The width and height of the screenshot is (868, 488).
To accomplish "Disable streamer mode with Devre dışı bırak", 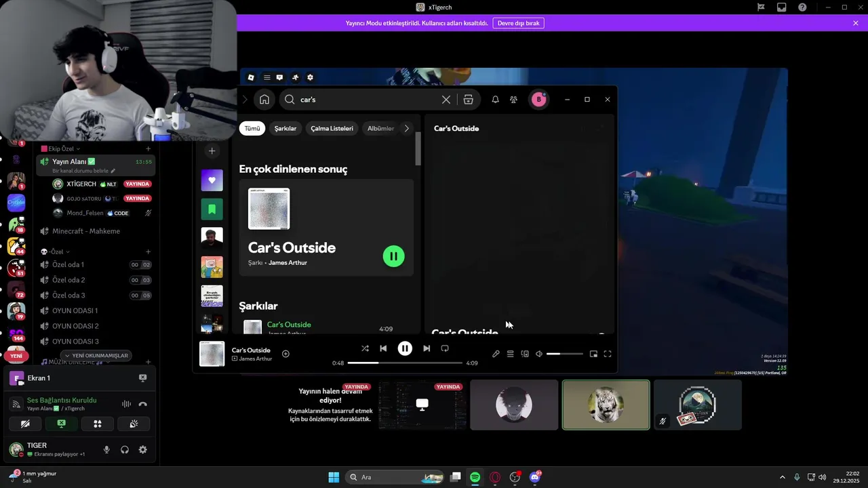I will pyautogui.click(x=519, y=23).
